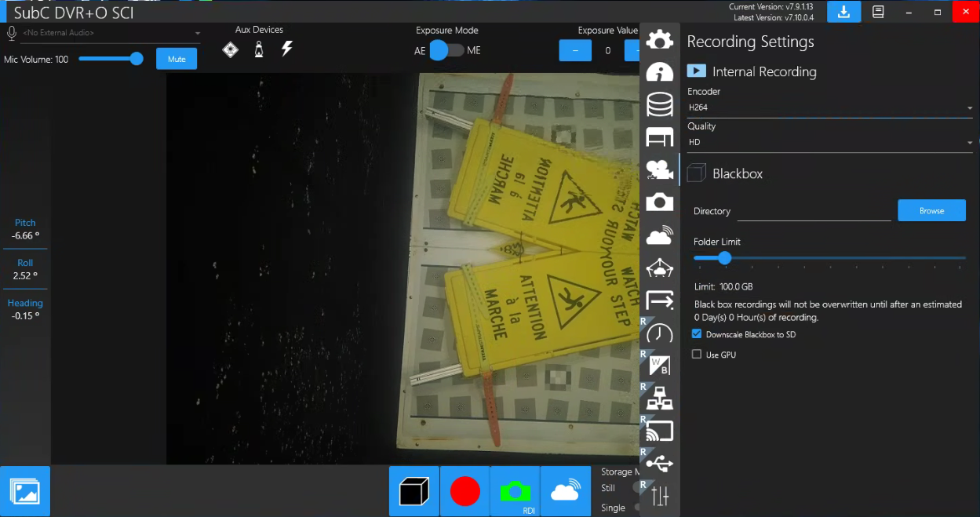The image size is (980, 517).
Task: Take a still with green camera icon
Action: tap(515, 491)
